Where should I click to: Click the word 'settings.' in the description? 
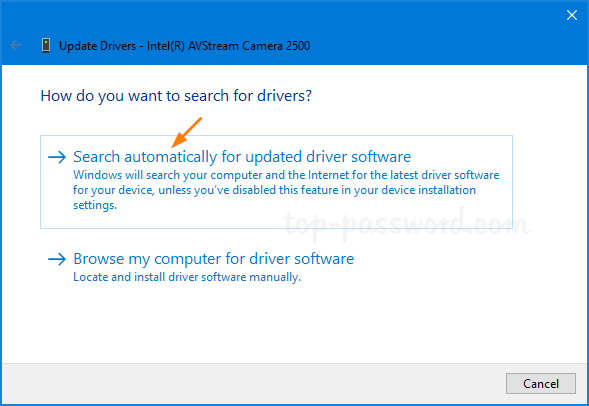(95, 205)
